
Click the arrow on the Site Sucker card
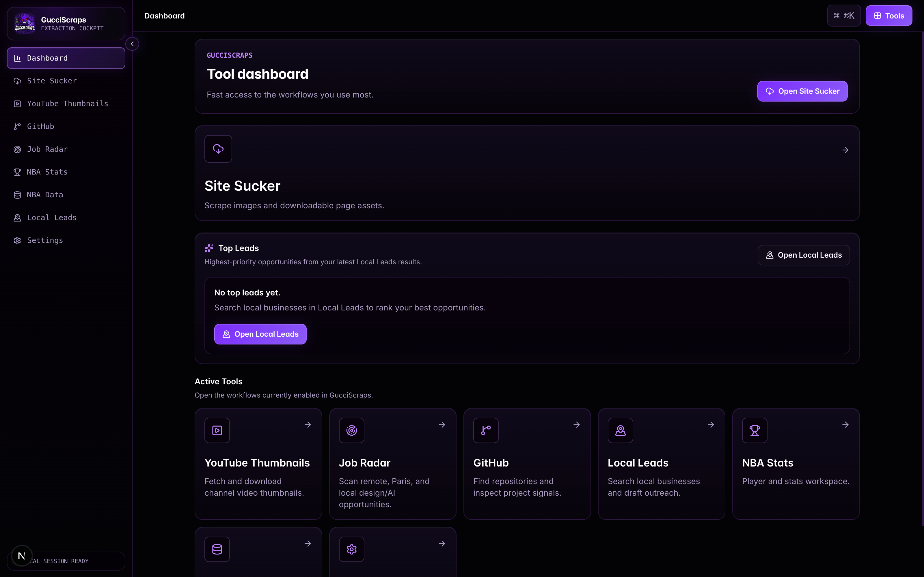845,150
